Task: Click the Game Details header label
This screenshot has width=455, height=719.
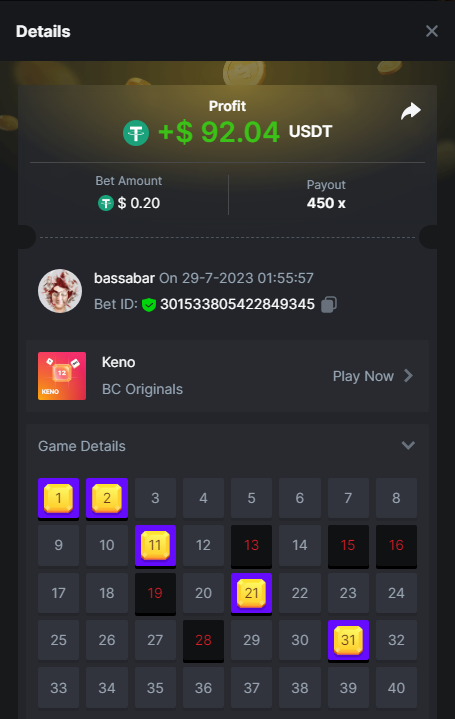Action: (x=82, y=446)
